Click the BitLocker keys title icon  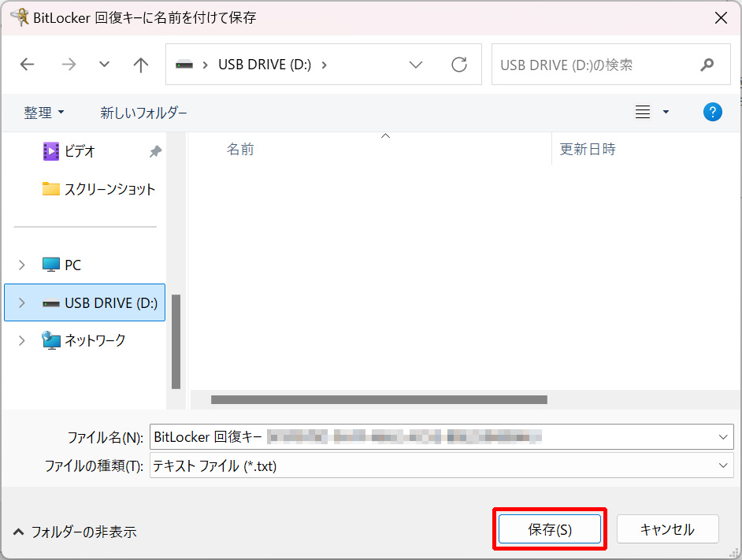pyautogui.click(x=20, y=17)
